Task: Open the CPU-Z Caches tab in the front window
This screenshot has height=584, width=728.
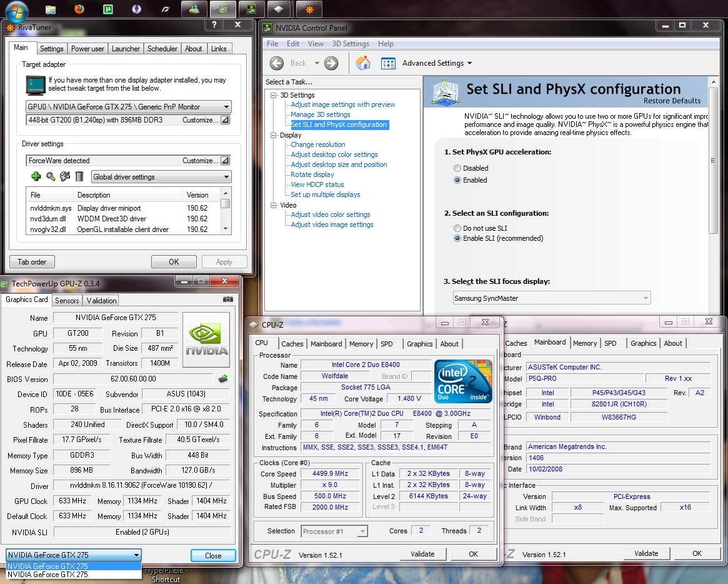Action: pyautogui.click(x=292, y=344)
